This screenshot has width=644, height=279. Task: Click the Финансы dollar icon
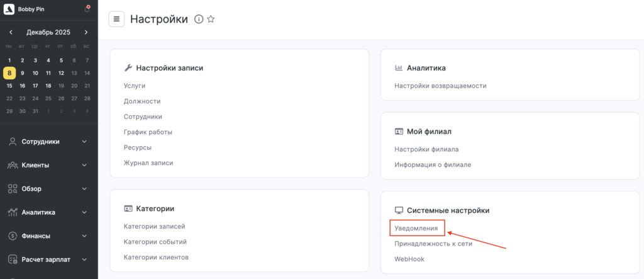(x=12, y=236)
